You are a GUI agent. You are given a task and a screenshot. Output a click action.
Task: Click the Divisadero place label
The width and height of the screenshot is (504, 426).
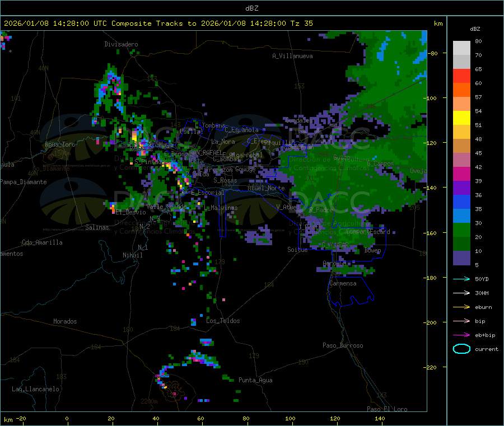point(121,44)
